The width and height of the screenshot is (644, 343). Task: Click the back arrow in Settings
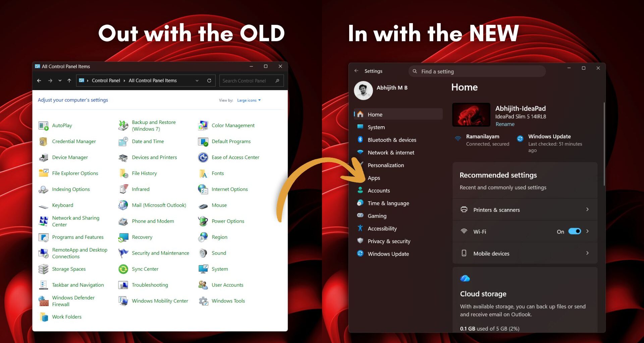(357, 71)
